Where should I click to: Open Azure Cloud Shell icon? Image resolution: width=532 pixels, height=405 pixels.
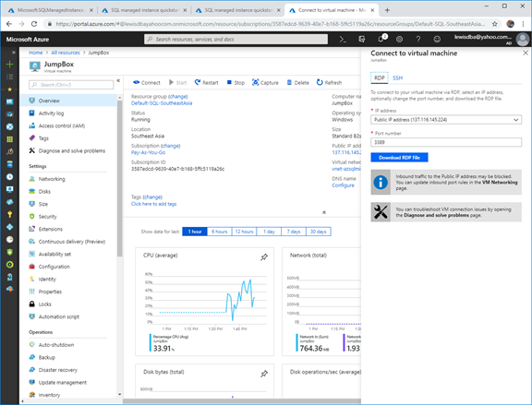(343, 40)
